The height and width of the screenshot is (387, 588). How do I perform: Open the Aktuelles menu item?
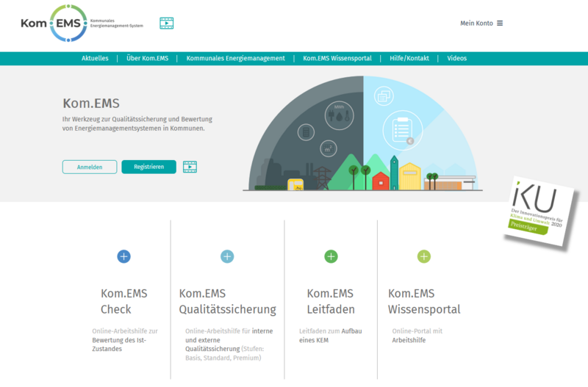click(x=95, y=59)
